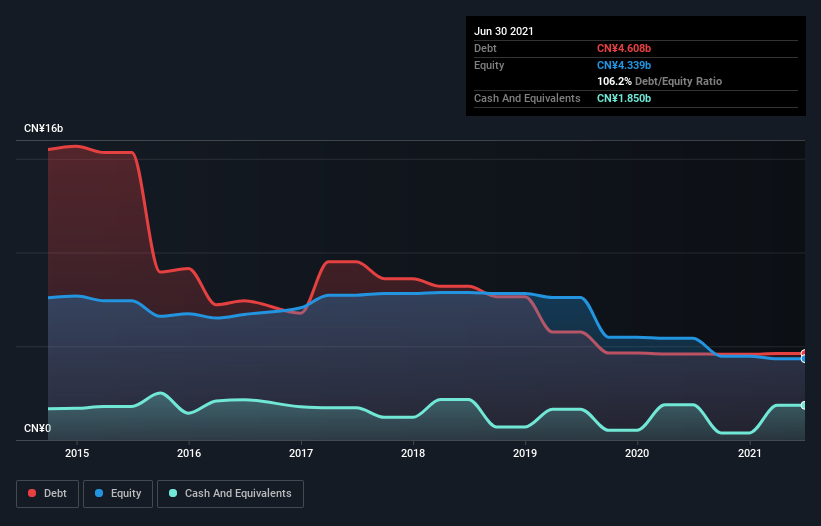Click the Jun 30 2021 tooltip date
The height and width of the screenshot is (526, 821).
(x=504, y=31)
